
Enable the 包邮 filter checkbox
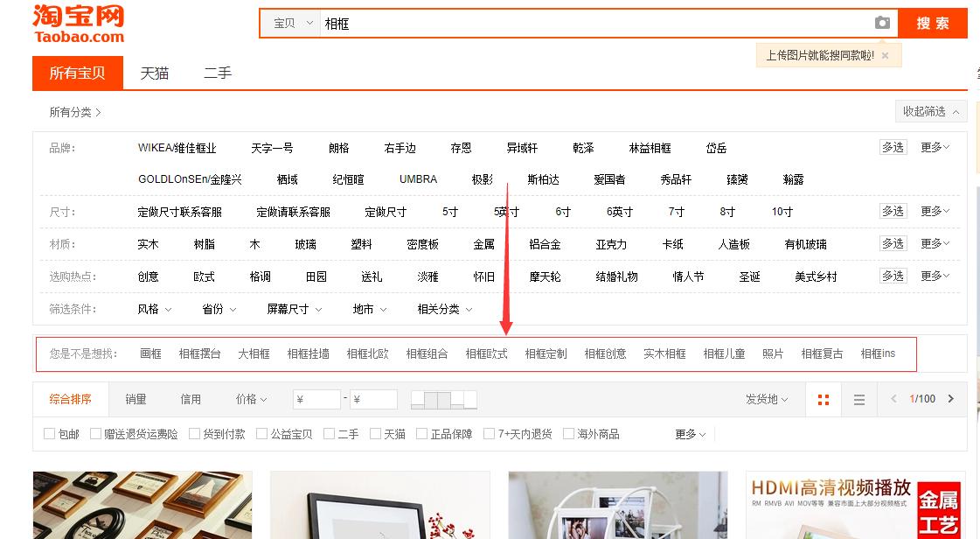pyautogui.click(x=50, y=433)
